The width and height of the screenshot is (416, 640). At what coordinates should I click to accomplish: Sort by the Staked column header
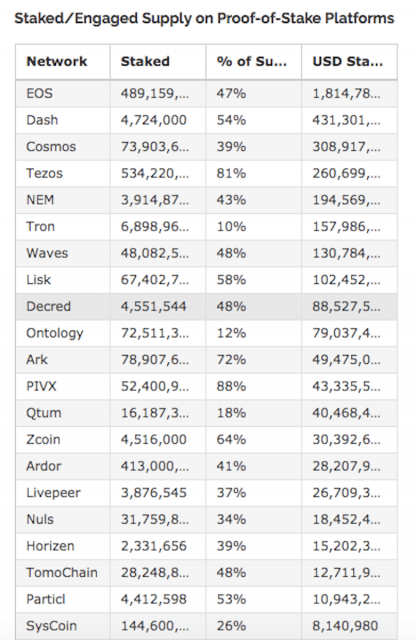tap(158, 62)
